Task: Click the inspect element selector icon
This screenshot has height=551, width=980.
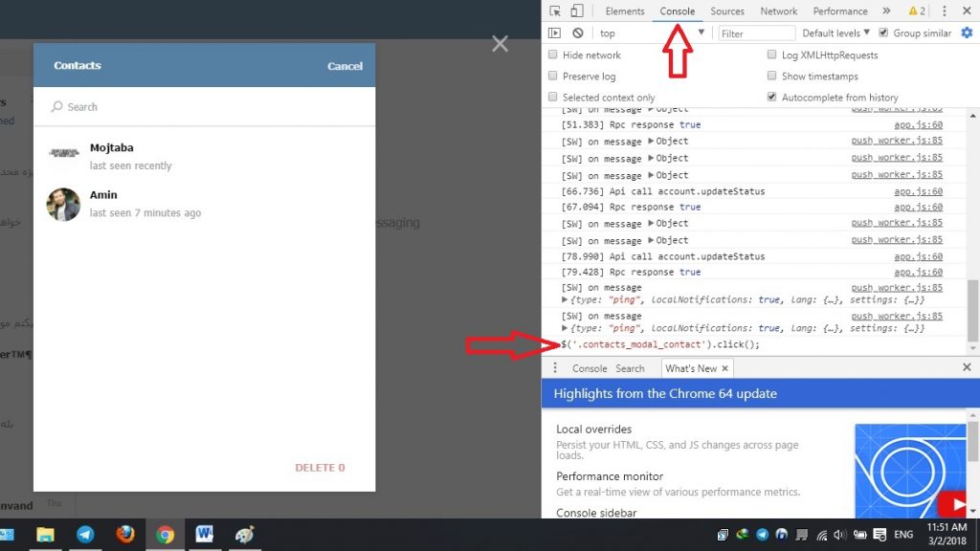Action: pos(555,11)
